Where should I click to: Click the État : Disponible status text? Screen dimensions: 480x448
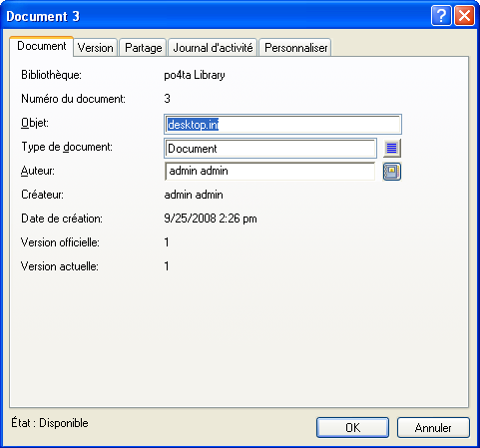pyautogui.click(x=50, y=423)
